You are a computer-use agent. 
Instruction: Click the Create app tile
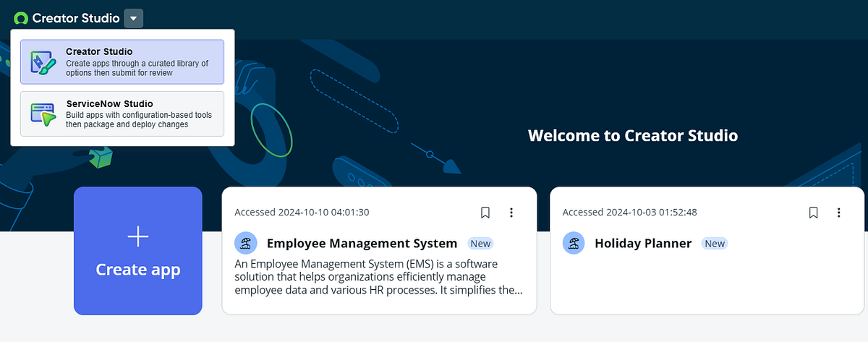click(x=138, y=251)
